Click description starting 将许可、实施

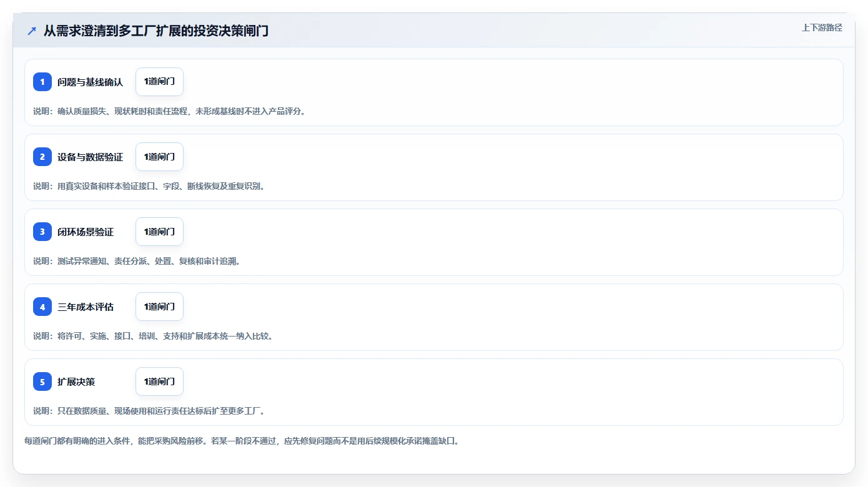[153, 336]
